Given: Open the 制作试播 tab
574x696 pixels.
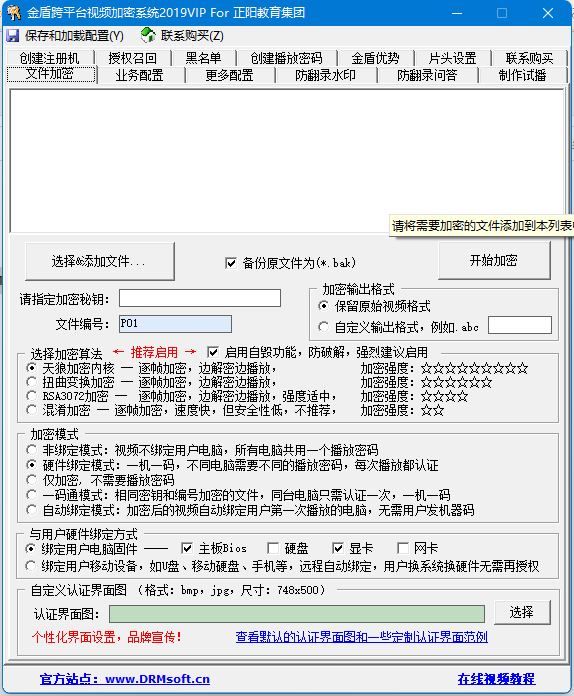Looking at the screenshot, I should (522, 75).
